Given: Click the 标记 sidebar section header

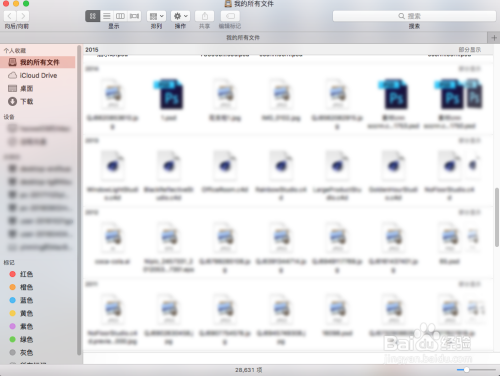Looking at the screenshot, I should pos(9,263).
